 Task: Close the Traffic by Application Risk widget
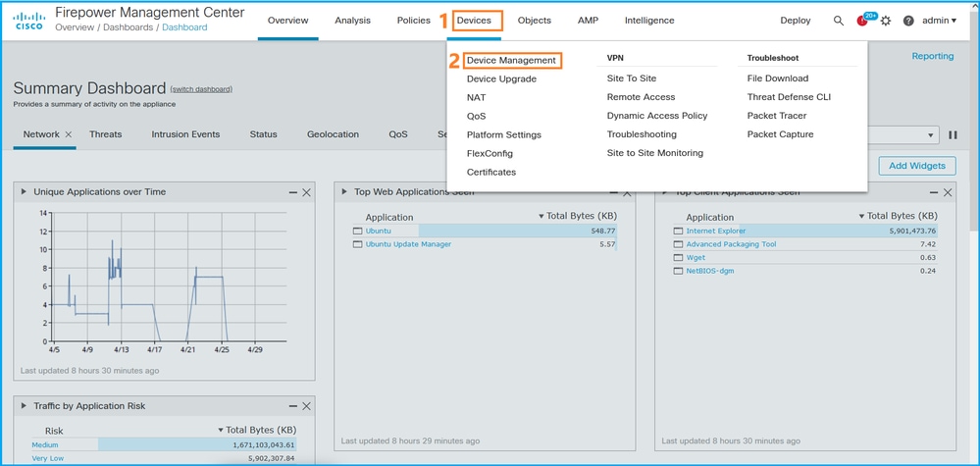306,407
